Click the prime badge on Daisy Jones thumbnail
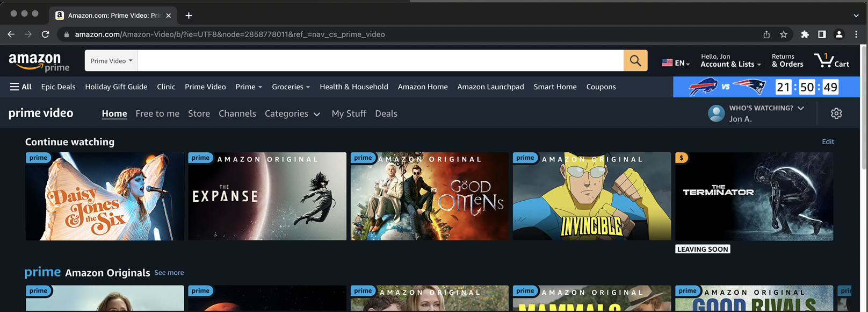The height and width of the screenshot is (312, 868). click(38, 158)
